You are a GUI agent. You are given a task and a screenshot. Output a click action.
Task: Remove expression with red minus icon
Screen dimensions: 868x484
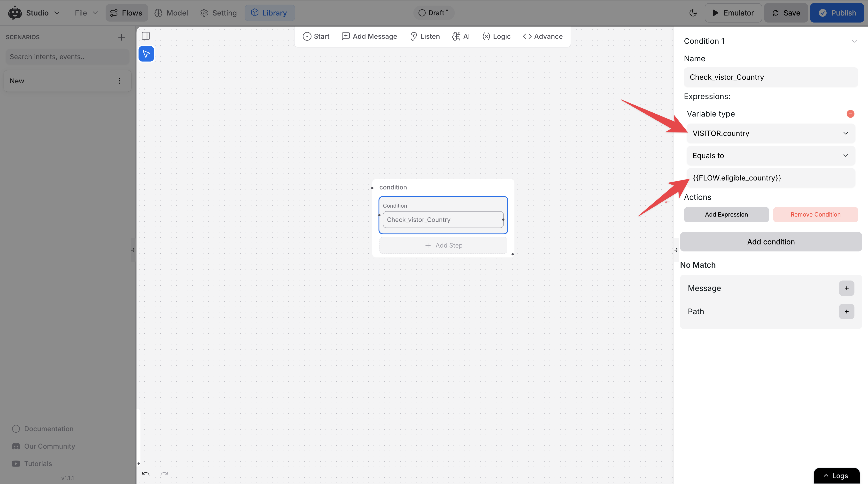(851, 114)
